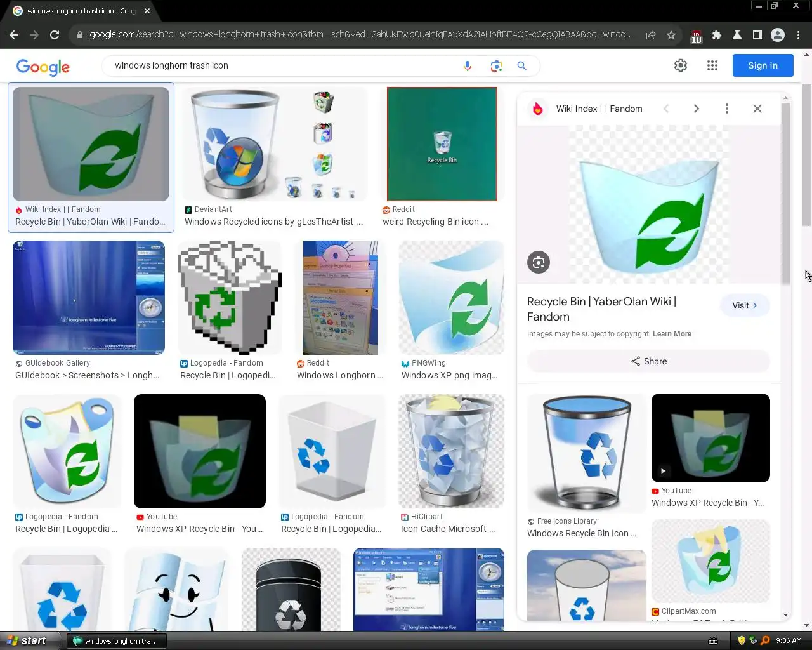Click the preview panel scrollbar down arrow

(x=786, y=615)
